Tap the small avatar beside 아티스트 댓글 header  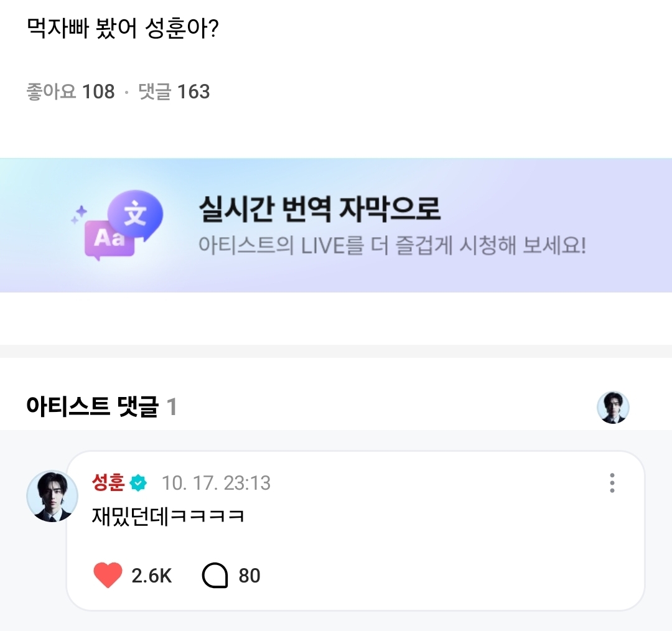[x=613, y=408]
